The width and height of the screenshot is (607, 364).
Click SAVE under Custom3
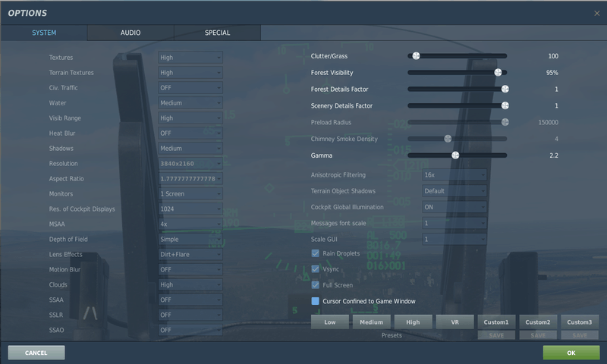click(x=580, y=335)
